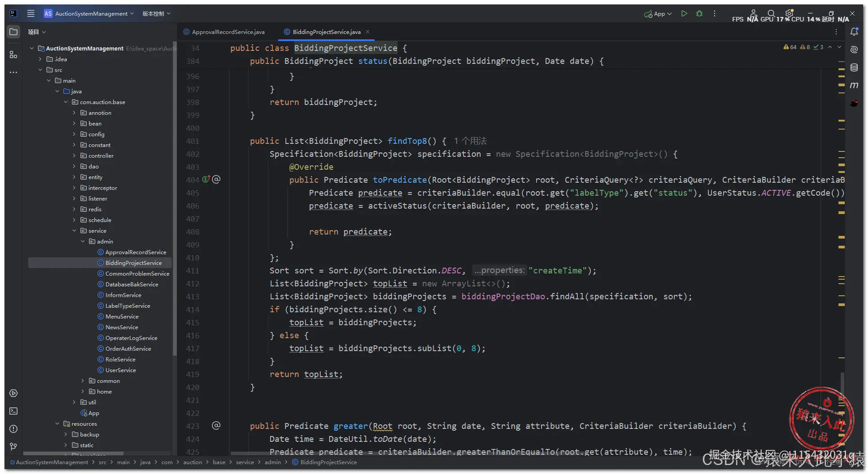Open the Database tool window
The image size is (868, 474).
(x=854, y=67)
